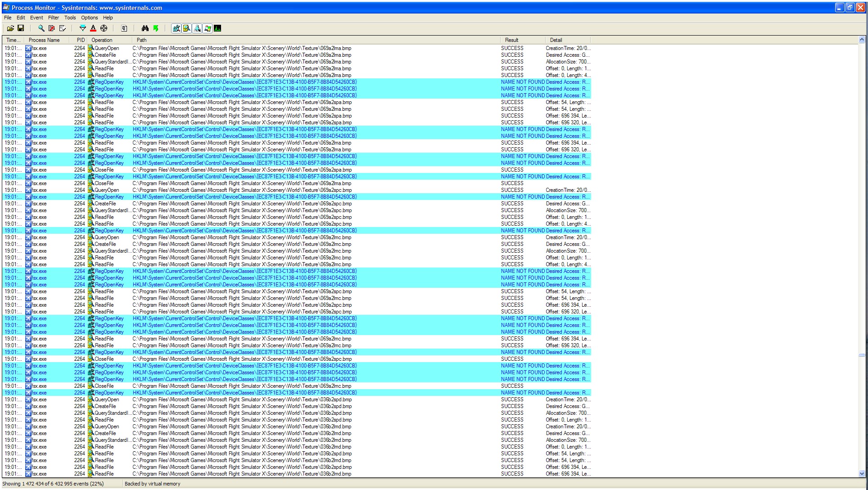Click the vertical scrollbar up arrow
Screen dimensions: 868x490
click(x=862, y=40)
